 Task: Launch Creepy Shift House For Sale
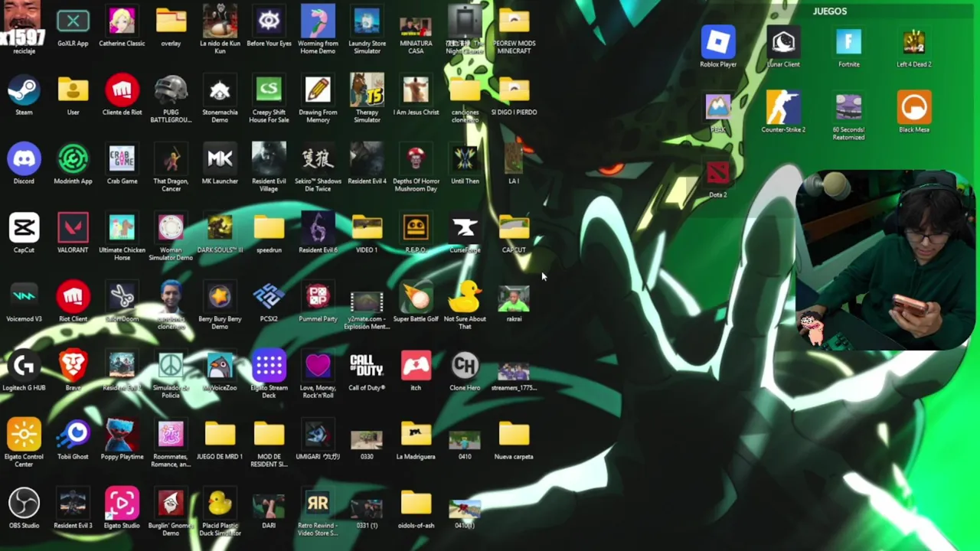pos(269,90)
